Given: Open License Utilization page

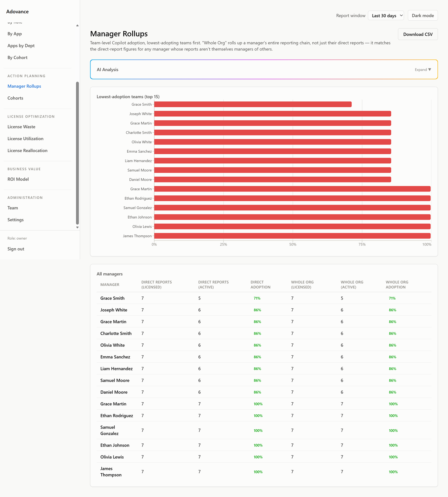Looking at the screenshot, I should point(25,139).
